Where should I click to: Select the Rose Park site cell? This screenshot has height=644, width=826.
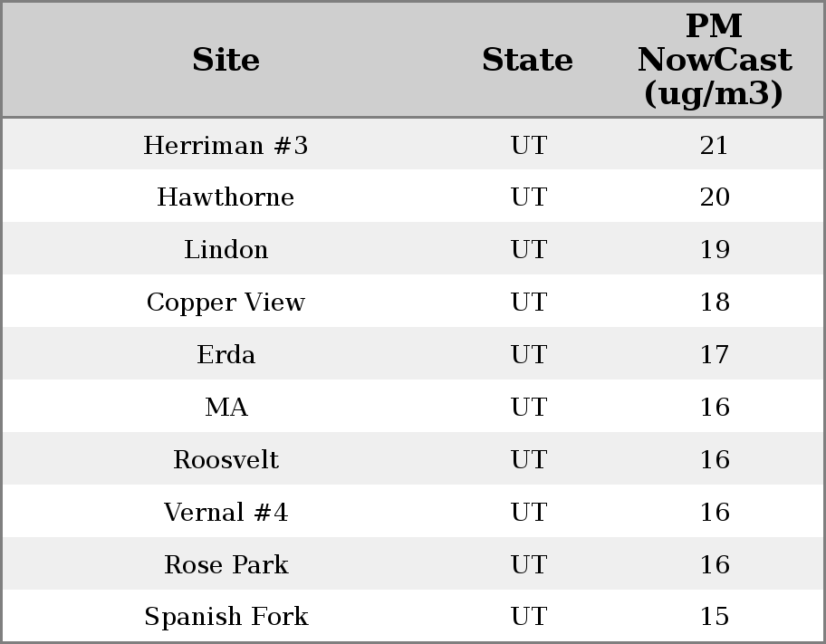[226, 565]
